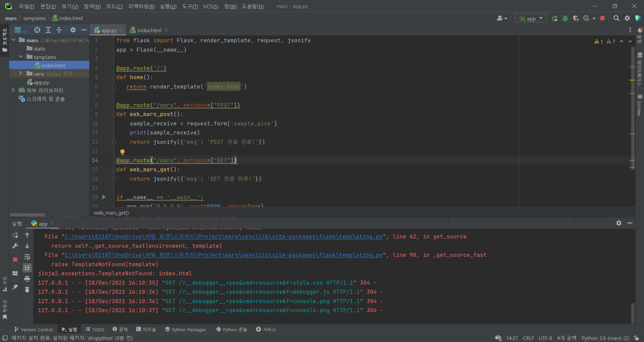This screenshot has height=342, width=644.
Task: Fold the home() function at line 5
Action: [x=114, y=77]
